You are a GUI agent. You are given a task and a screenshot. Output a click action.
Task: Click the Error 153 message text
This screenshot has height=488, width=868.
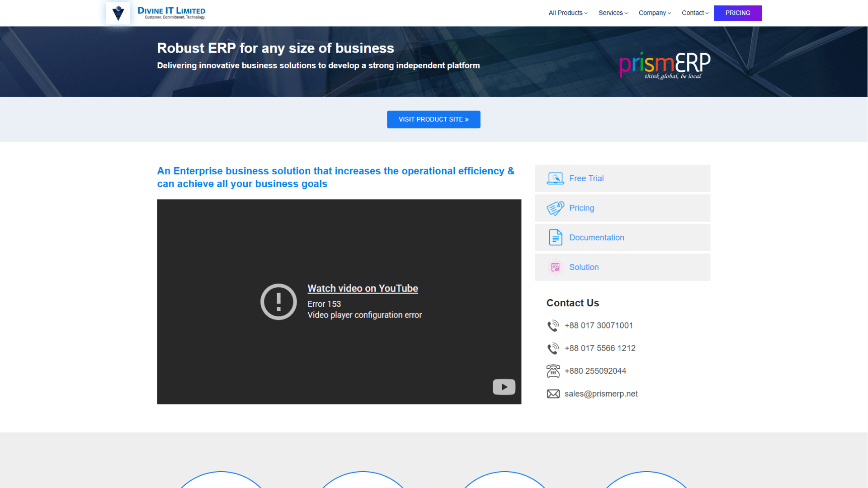(324, 304)
